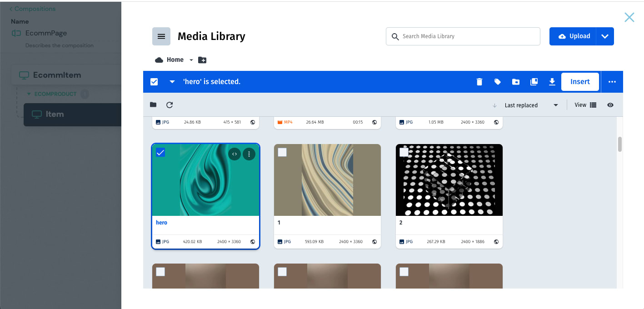
Task: Go back to Compositions
Action: [32, 9]
